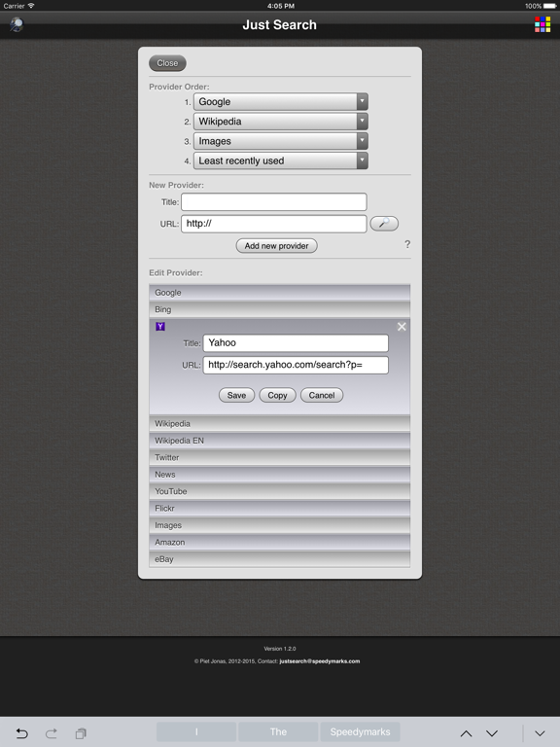Tap the keyboard redo arrow
The width and height of the screenshot is (560, 747).
[x=52, y=732]
